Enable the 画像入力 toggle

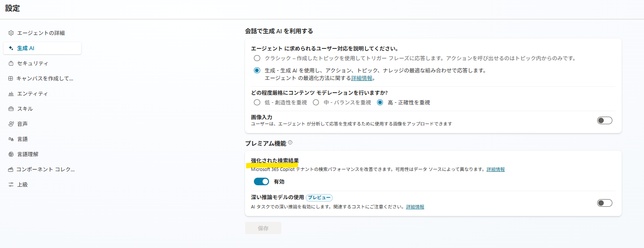(x=604, y=120)
